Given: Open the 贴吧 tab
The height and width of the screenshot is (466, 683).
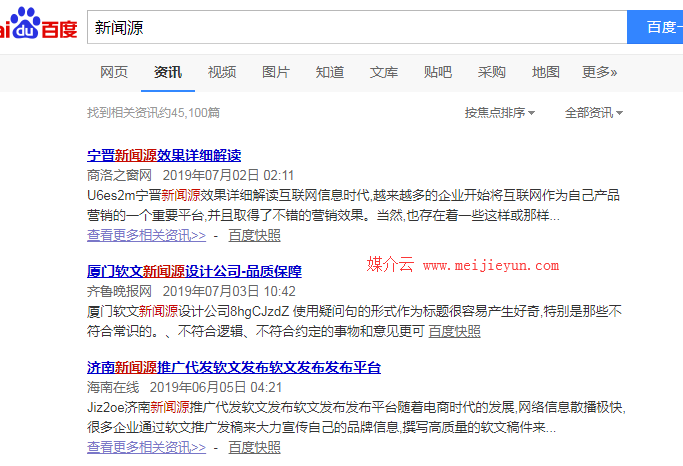Looking at the screenshot, I should coord(438,72).
